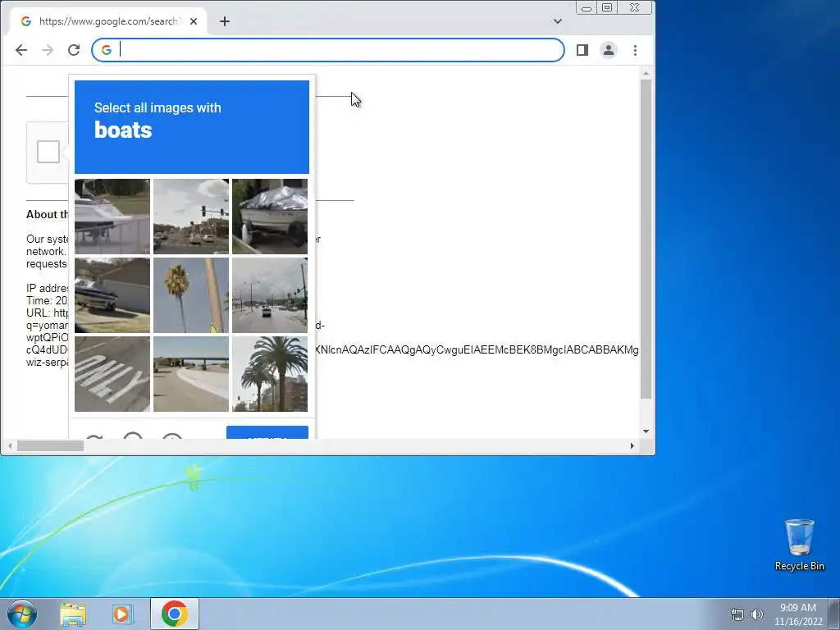Minimize the Chrome window
The height and width of the screenshot is (630, 840).
click(587, 7)
